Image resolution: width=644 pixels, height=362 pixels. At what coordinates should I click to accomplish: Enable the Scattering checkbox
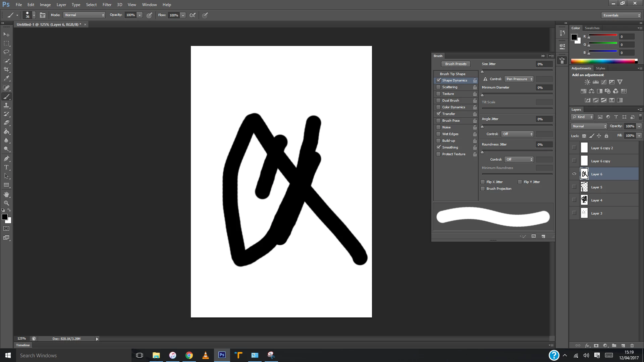click(438, 87)
